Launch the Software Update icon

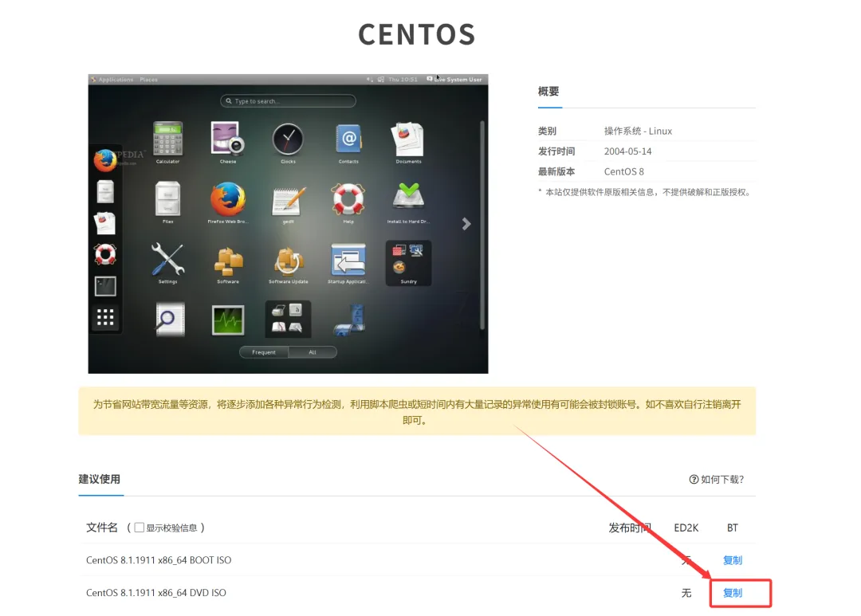click(288, 261)
